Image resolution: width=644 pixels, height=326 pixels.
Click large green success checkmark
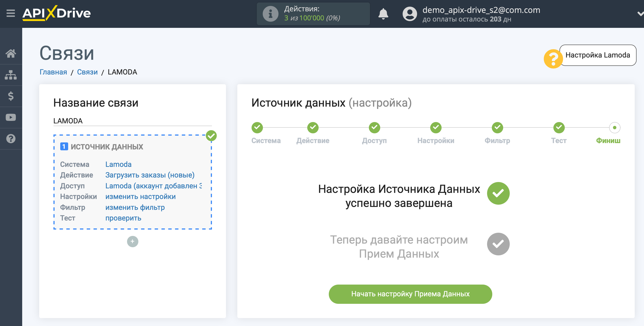click(498, 193)
